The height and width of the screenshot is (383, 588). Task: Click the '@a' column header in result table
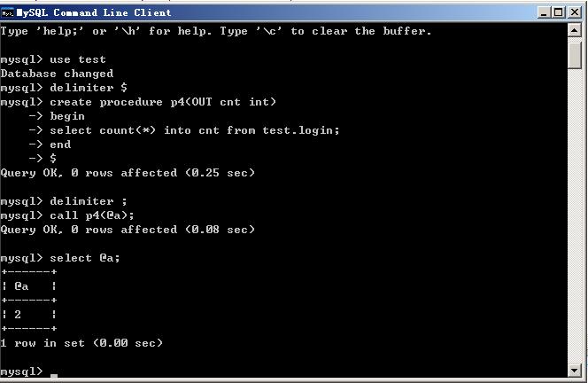pos(21,286)
